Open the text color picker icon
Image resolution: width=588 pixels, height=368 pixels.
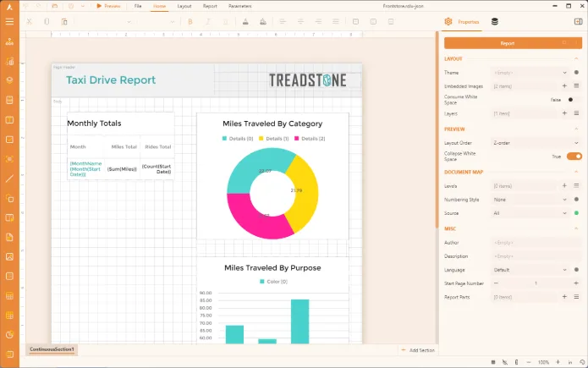(245, 22)
